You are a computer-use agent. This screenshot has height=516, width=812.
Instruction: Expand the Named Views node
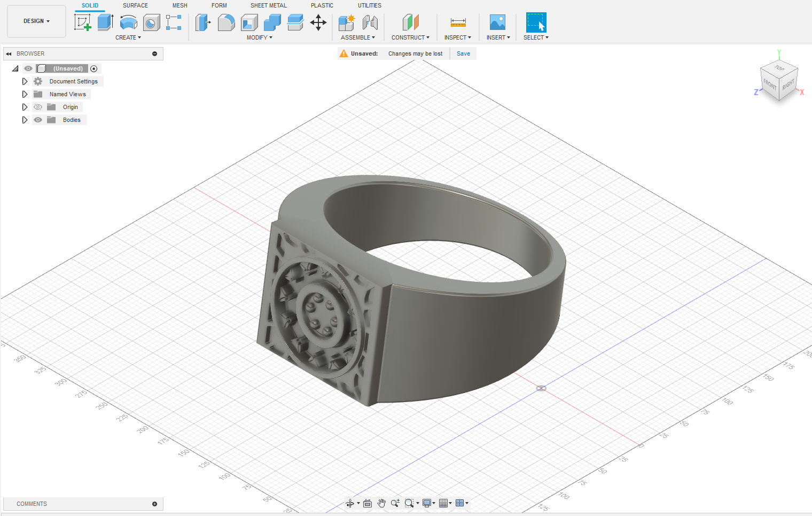click(25, 94)
